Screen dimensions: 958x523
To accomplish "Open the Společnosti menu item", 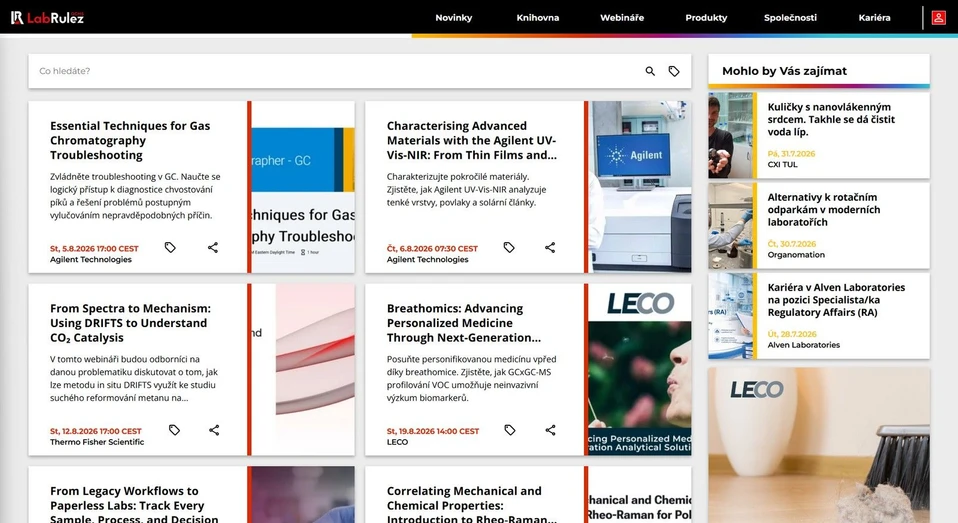I will pos(790,18).
